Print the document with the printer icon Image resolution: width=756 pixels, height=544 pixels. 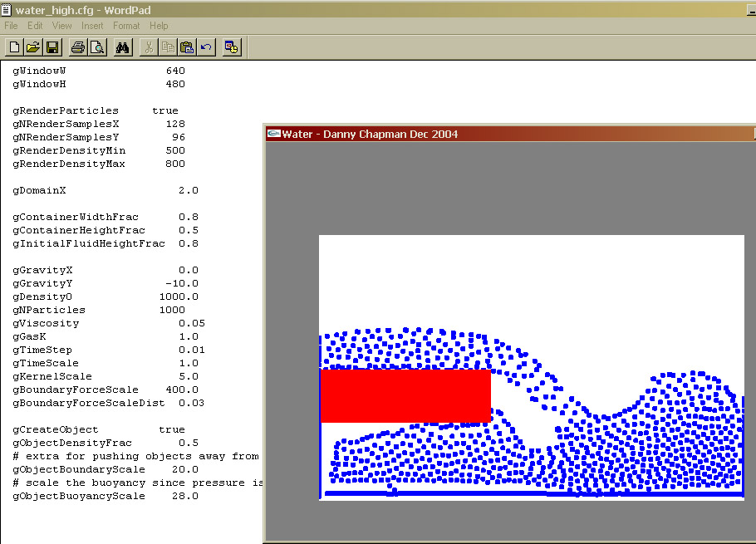[x=78, y=47]
